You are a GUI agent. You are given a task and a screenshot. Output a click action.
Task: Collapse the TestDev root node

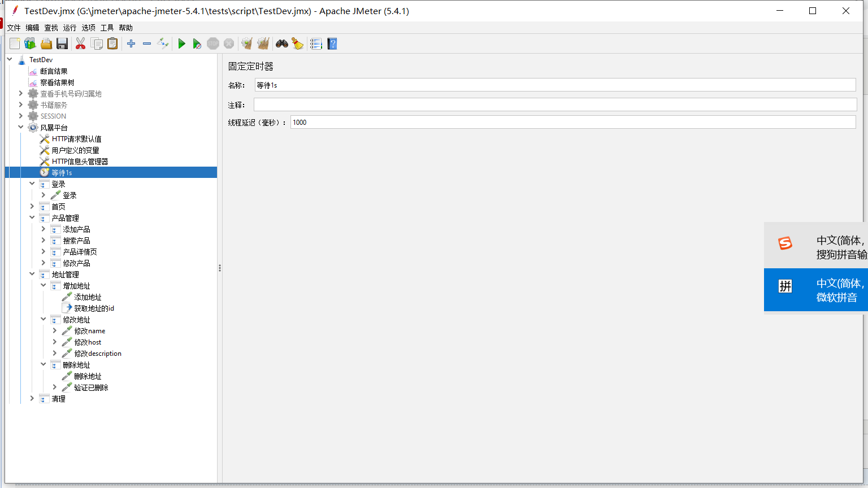tap(10, 59)
